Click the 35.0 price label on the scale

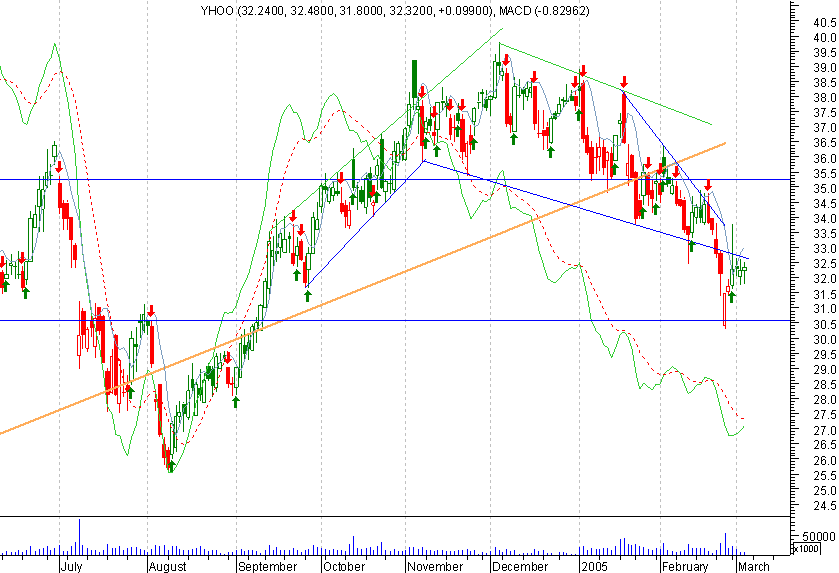(825, 188)
